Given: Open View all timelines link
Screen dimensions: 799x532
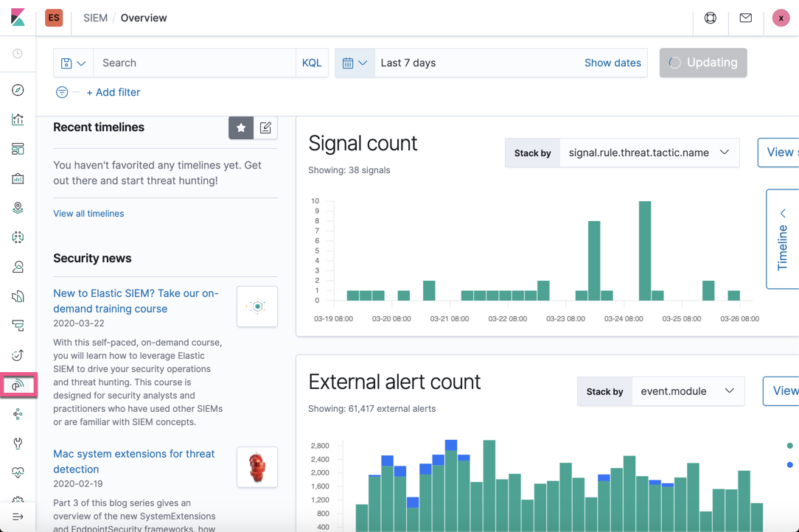Looking at the screenshot, I should point(88,214).
